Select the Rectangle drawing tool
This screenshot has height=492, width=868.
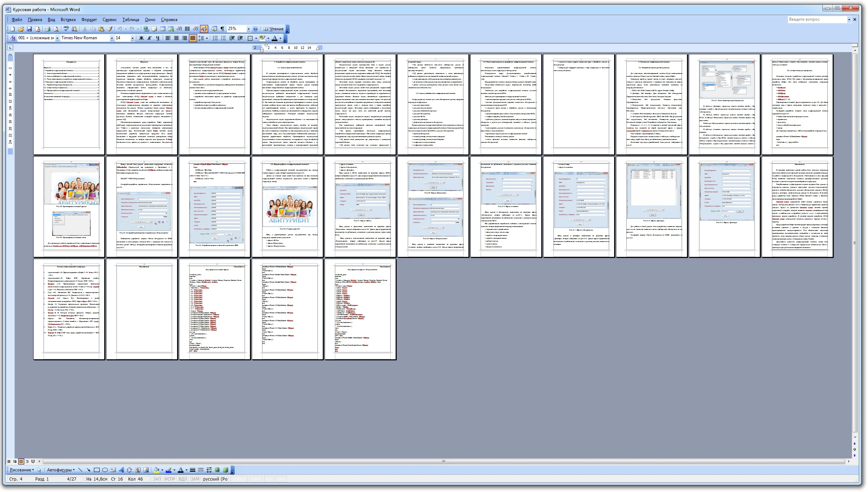[97, 470]
